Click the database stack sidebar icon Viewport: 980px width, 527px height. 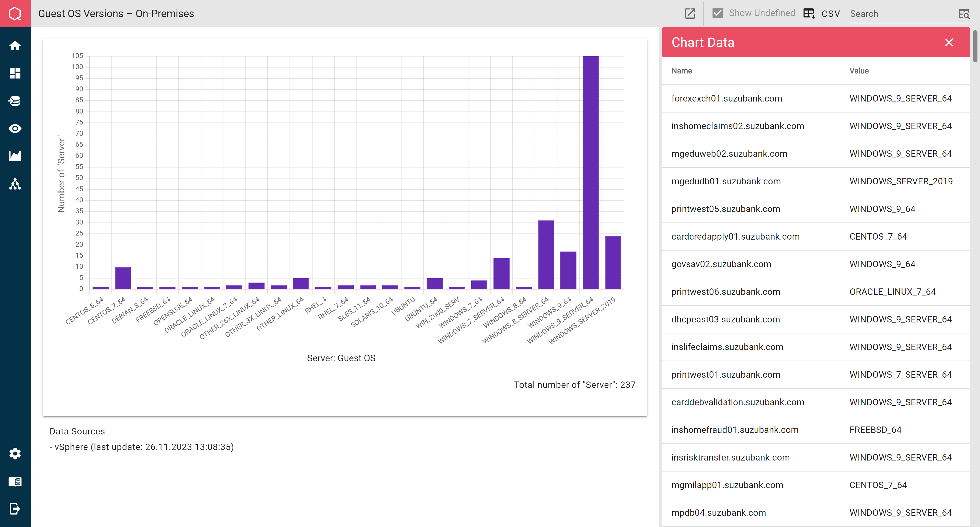point(15,101)
